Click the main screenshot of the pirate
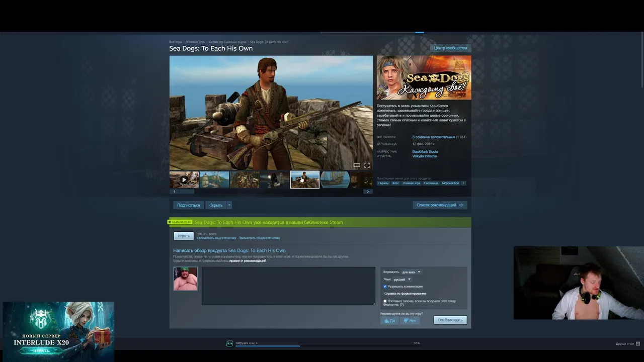 pos(271,113)
